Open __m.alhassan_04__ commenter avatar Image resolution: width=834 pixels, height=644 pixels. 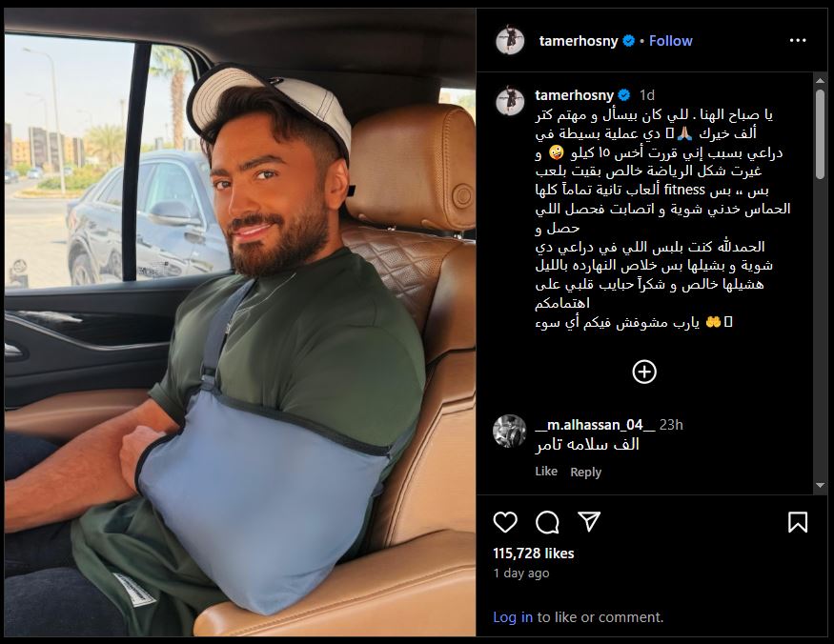[509, 431]
